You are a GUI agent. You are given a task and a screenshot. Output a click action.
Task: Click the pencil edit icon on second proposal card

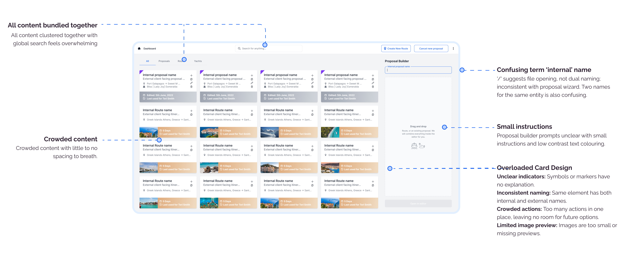pyautogui.click(x=252, y=83)
